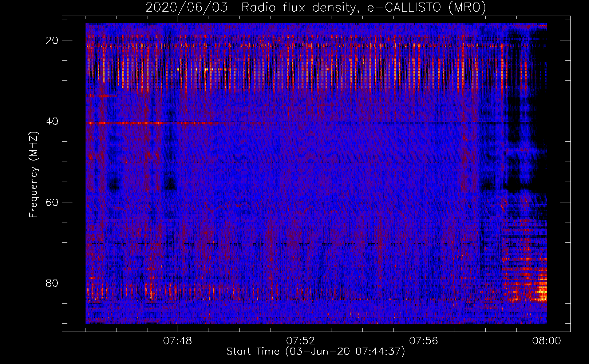The height and width of the screenshot is (364, 589).
Task: Click the yellow spot near 27 MHz at 07:49
Action: pos(206,69)
